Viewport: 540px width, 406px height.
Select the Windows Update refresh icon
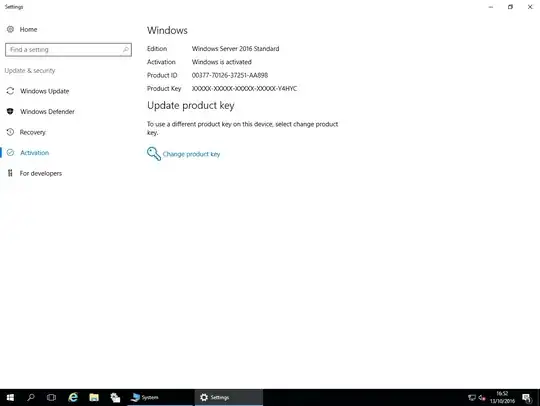(x=10, y=91)
